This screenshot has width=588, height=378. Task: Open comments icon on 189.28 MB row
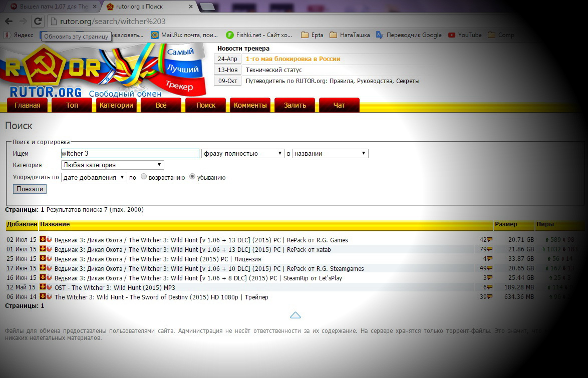pyautogui.click(x=489, y=287)
